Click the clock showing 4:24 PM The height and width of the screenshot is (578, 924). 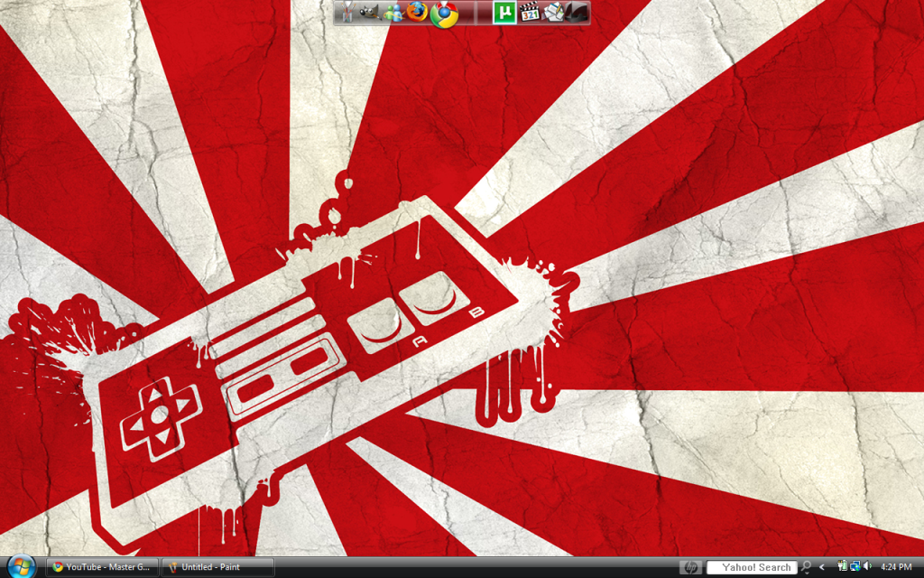click(x=896, y=567)
